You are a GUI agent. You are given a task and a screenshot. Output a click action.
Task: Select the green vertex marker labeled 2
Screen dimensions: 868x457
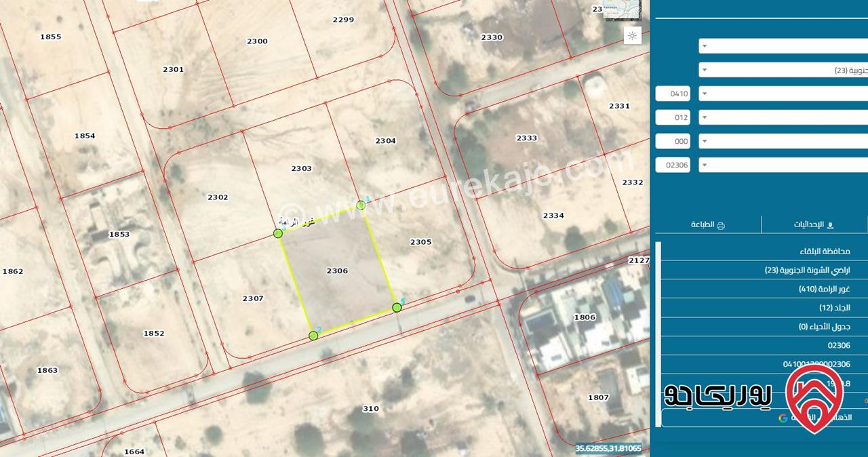[313, 336]
